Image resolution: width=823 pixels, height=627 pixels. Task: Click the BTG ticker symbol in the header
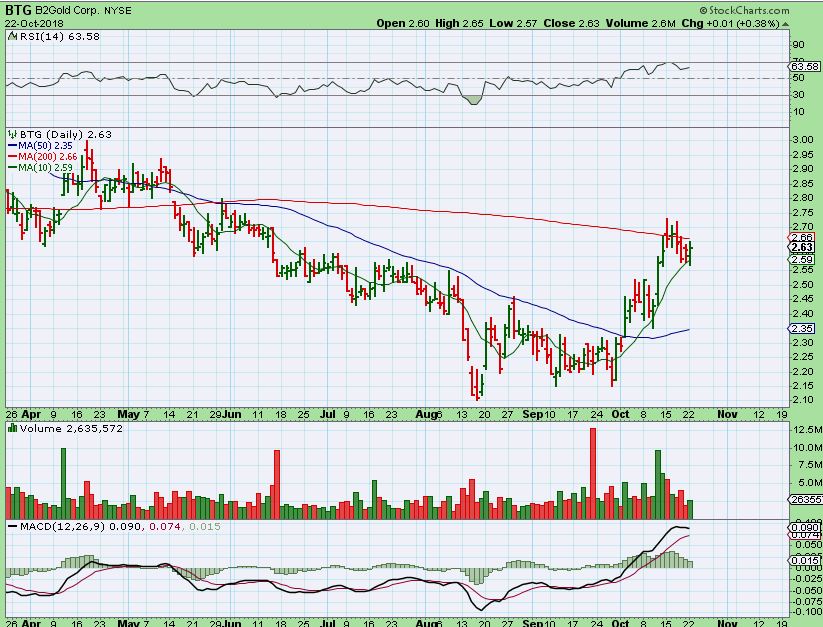coord(18,10)
